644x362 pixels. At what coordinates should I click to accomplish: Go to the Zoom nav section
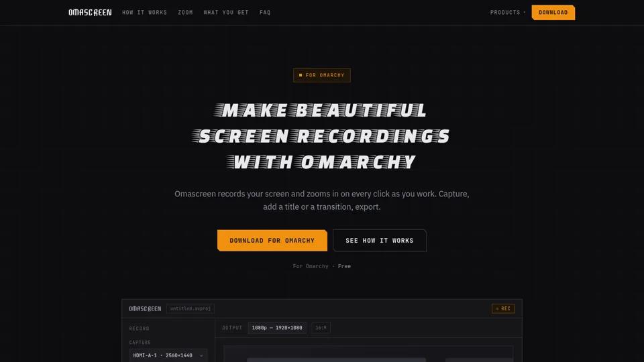pyautogui.click(x=185, y=13)
